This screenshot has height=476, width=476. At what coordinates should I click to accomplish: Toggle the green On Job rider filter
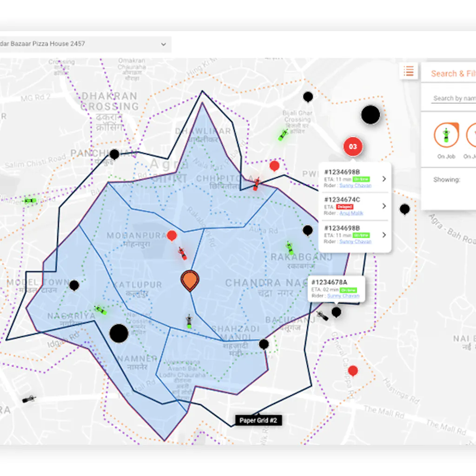click(446, 135)
